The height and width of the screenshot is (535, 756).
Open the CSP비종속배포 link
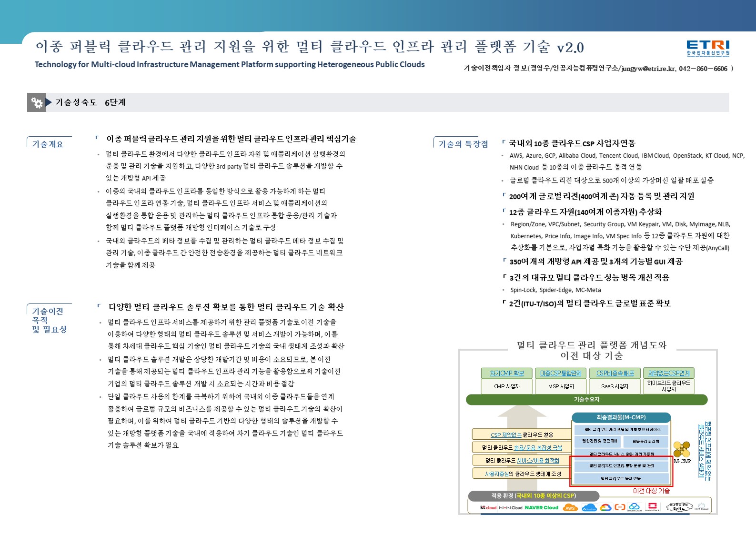(x=615, y=373)
